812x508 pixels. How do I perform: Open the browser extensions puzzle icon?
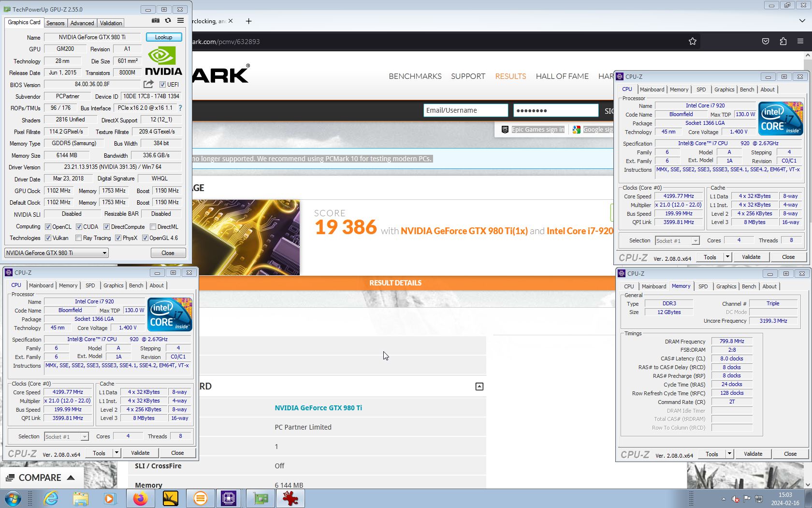point(783,42)
